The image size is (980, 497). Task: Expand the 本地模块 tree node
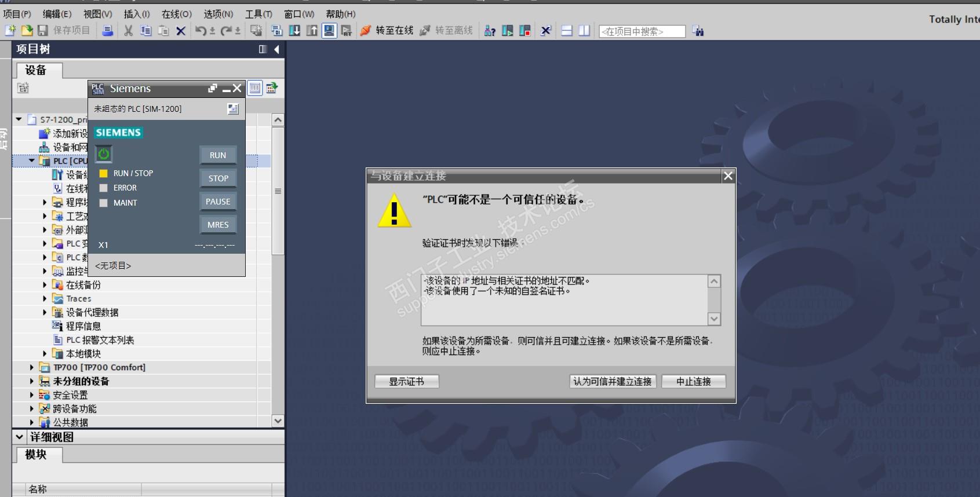tap(45, 353)
